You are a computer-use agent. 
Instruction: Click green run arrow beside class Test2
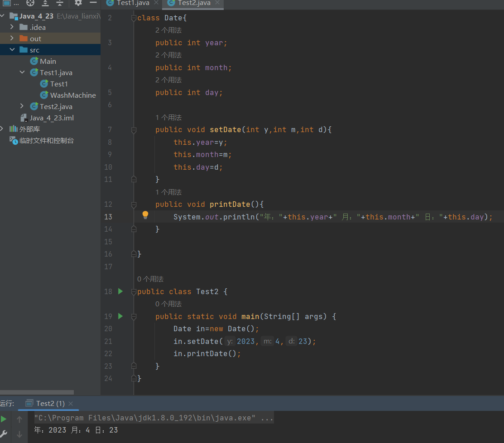(x=120, y=291)
